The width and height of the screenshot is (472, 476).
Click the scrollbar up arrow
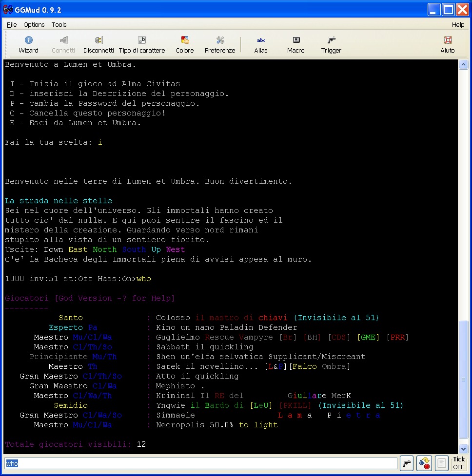coord(464,65)
